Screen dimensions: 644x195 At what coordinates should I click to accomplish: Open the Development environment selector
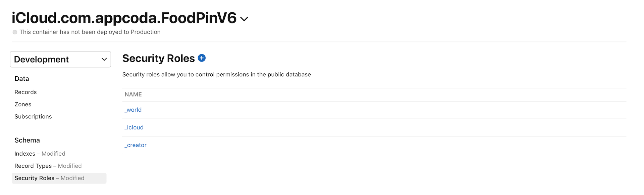(60, 59)
